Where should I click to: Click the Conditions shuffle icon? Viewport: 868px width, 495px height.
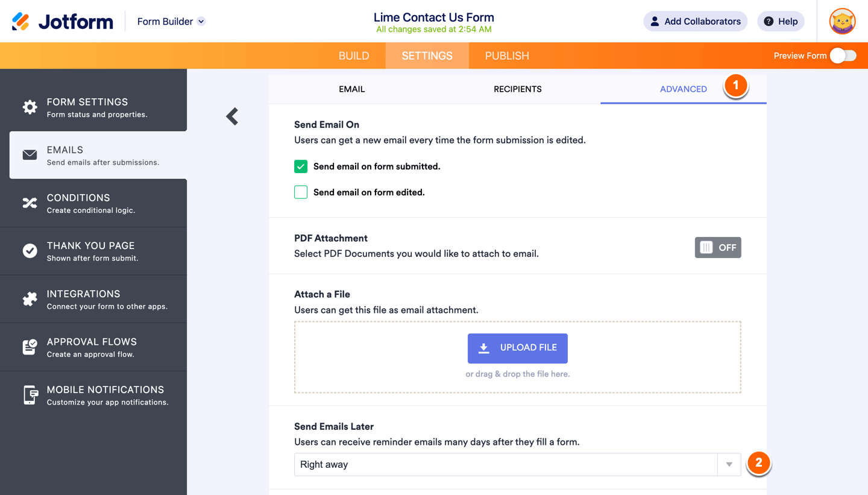pos(30,203)
